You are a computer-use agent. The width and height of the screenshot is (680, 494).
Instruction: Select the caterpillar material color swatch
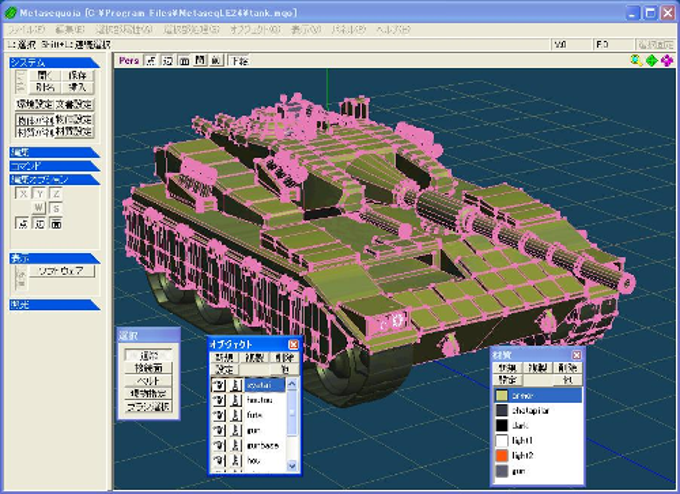pyautogui.click(x=501, y=410)
